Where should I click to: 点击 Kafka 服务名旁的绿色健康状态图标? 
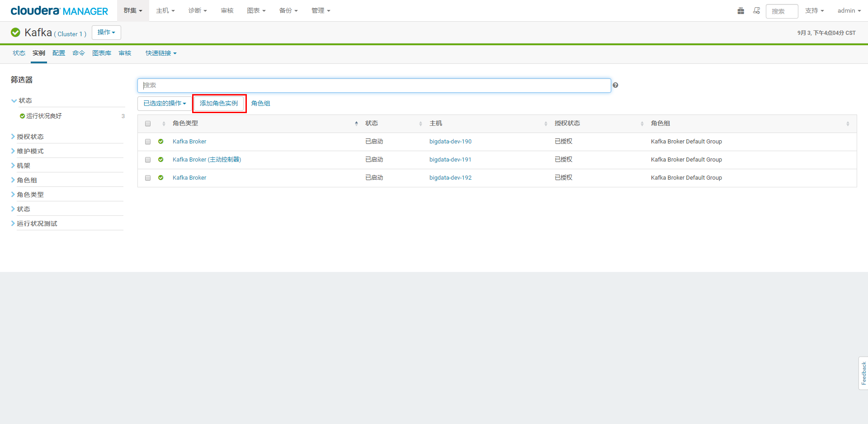(x=15, y=32)
